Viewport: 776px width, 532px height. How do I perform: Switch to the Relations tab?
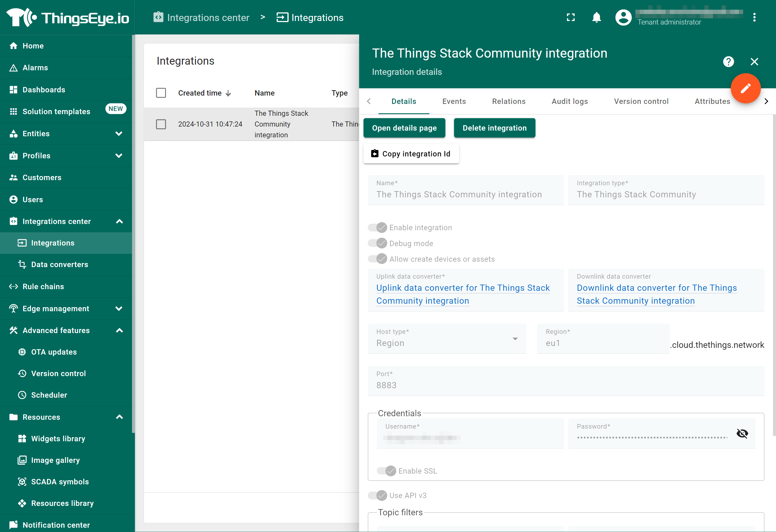pos(508,101)
